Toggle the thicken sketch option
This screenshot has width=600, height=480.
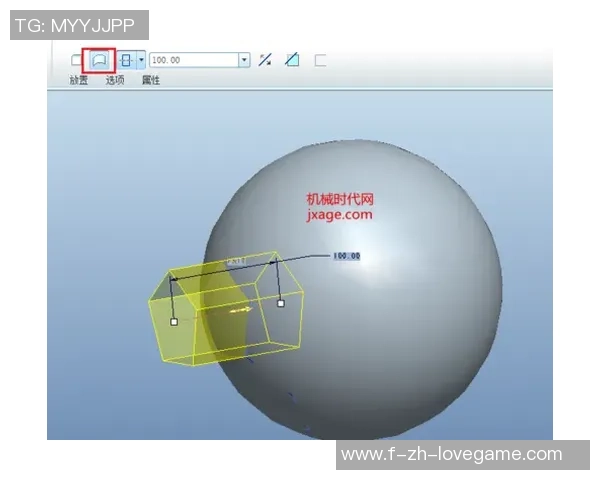pyautogui.click(x=320, y=60)
